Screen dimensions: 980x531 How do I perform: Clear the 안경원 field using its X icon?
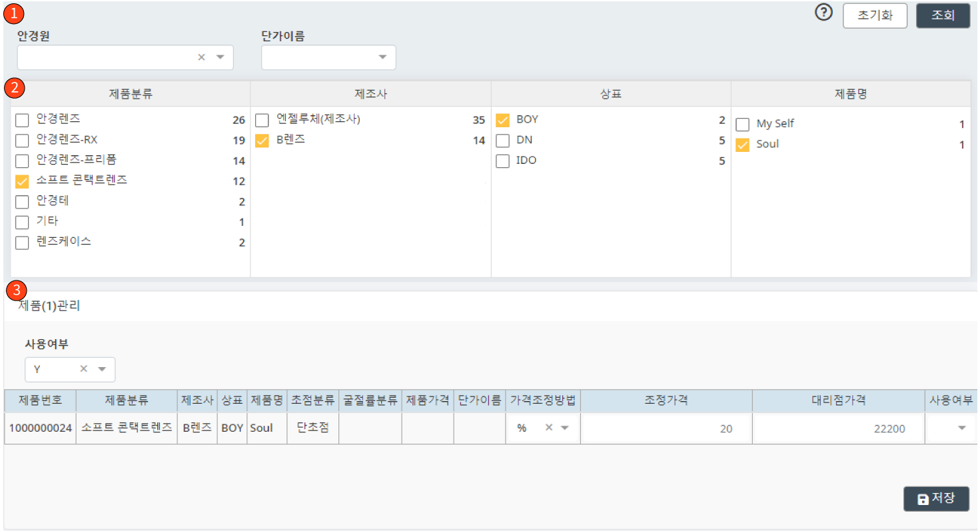pos(201,57)
